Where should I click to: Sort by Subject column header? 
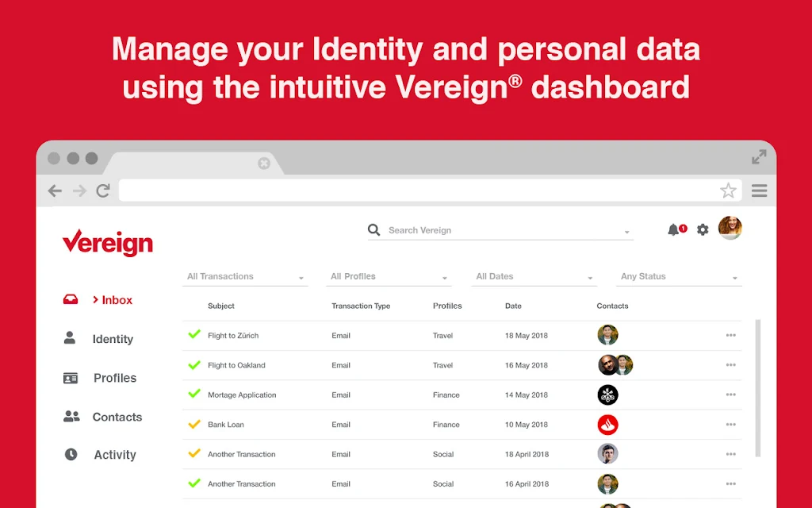(221, 306)
